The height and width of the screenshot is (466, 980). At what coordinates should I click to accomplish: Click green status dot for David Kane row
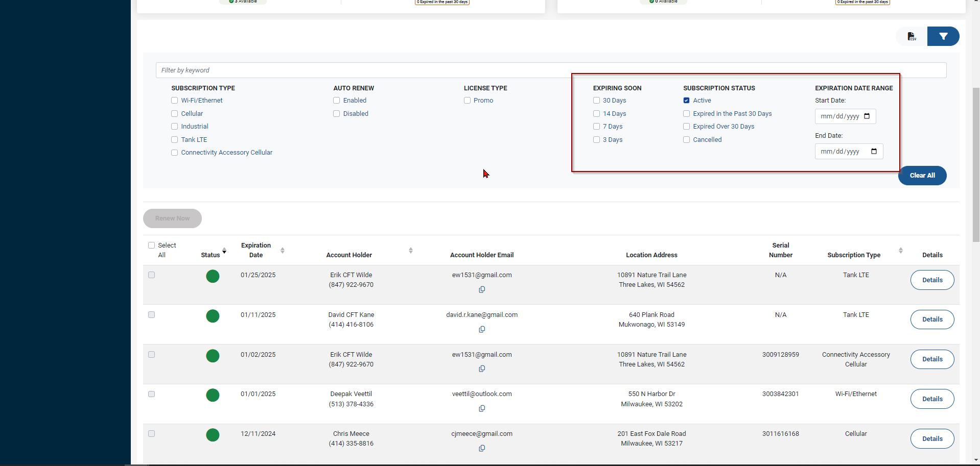[x=213, y=316]
